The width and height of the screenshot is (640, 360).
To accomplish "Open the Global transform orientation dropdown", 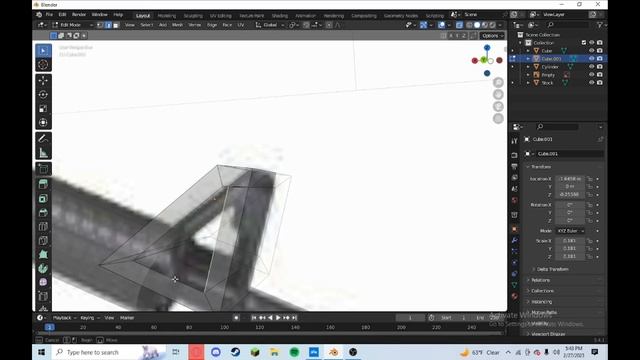I will (x=270, y=25).
